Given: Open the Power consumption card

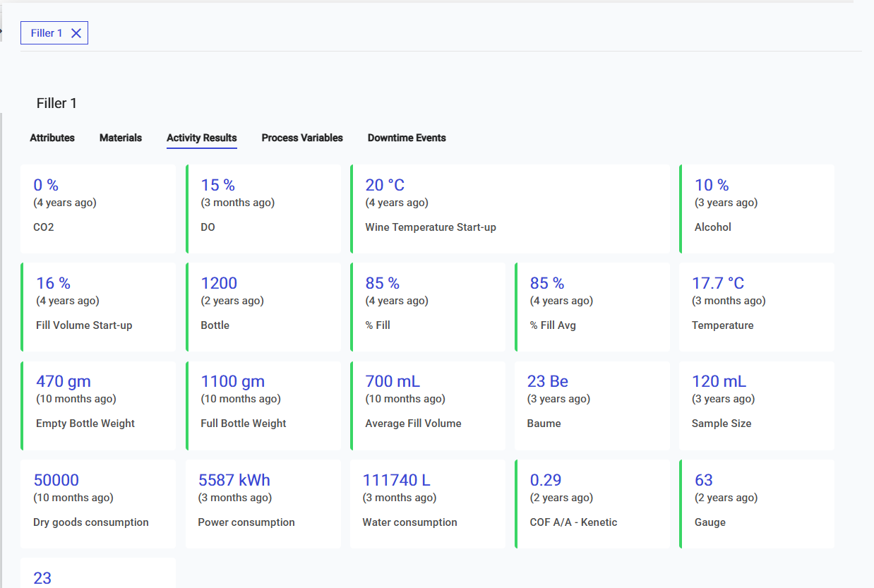Looking at the screenshot, I should pos(263,504).
